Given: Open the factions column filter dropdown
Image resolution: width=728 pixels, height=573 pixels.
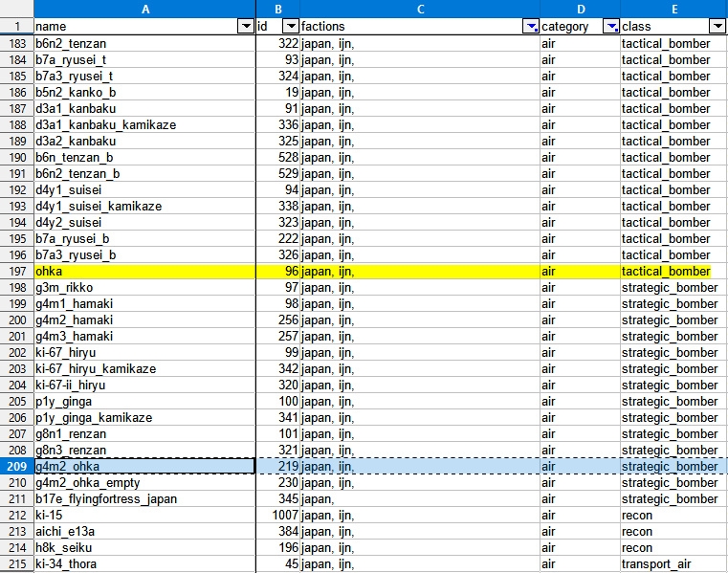Looking at the screenshot, I should pyautogui.click(x=530, y=27).
